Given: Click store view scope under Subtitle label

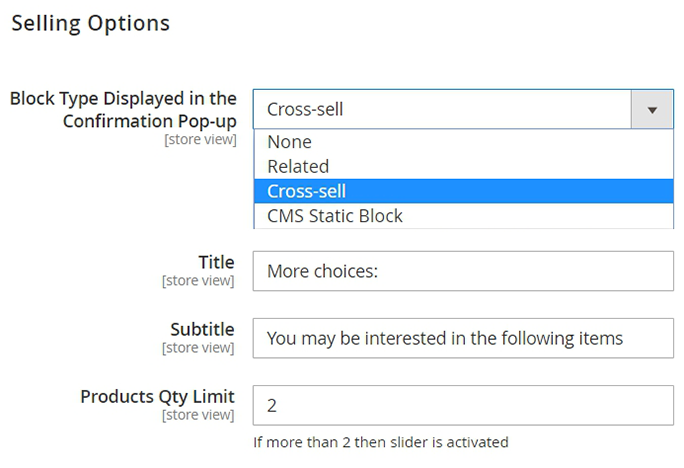Looking at the screenshot, I should click(198, 348).
